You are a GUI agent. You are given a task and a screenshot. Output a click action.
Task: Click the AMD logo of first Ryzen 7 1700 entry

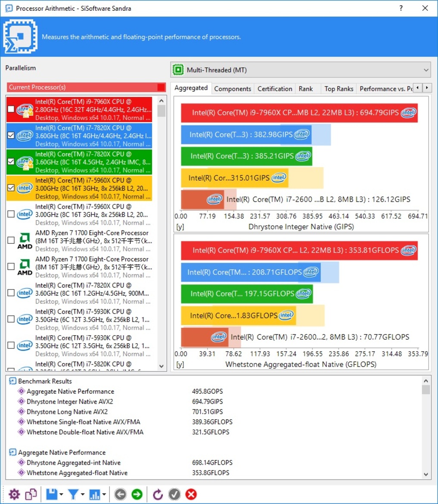click(x=25, y=240)
